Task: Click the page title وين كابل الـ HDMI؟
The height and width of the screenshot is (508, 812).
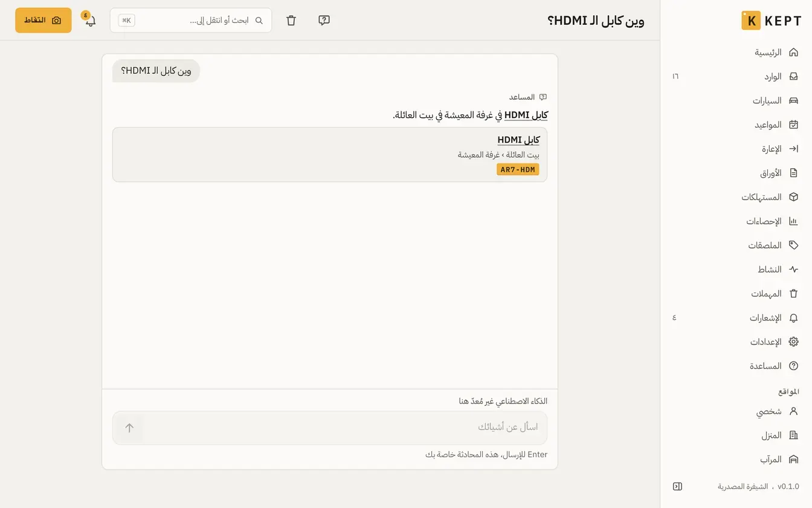Action: pyautogui.click(x=596, y=21)
